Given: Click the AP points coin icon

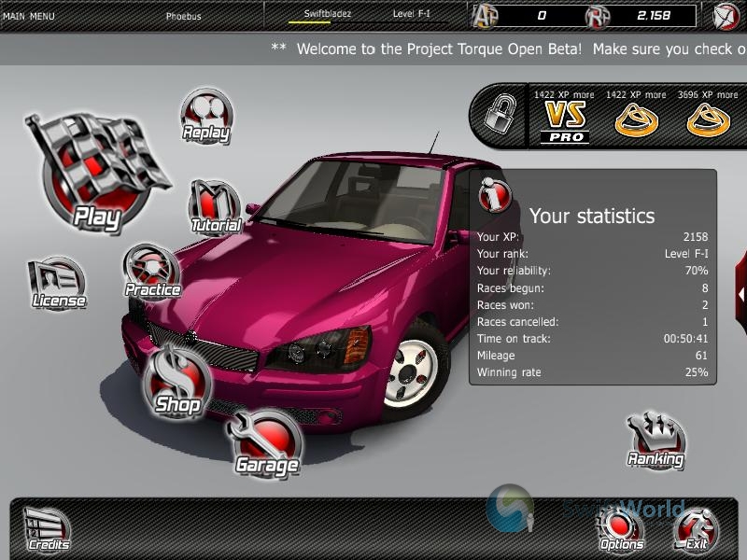Looking at the screenshot, I should coord(486,16).
